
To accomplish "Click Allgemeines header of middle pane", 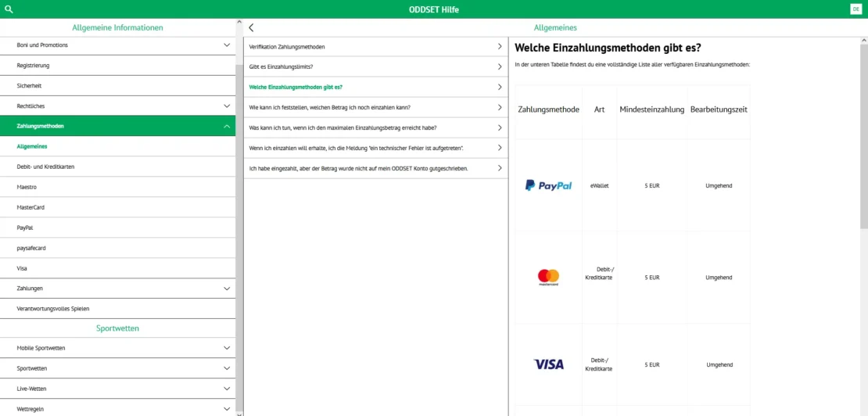I will point(555,27).
